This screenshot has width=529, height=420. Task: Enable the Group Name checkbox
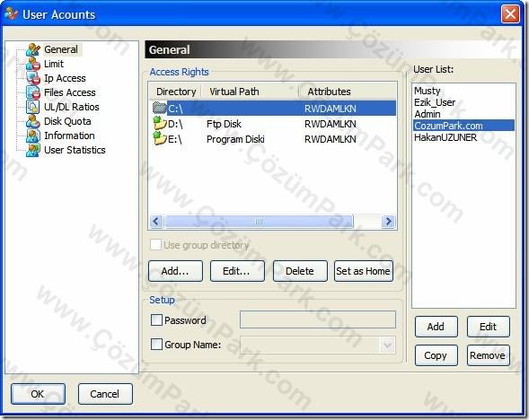pos(156,344)
